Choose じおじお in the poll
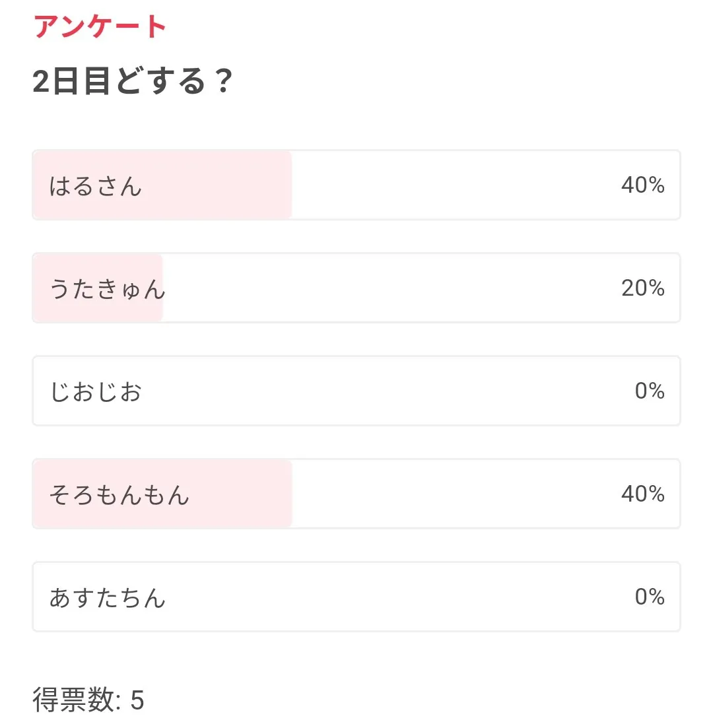The height and width of the screenshot is (728, 713). click(x=356, y=391)
